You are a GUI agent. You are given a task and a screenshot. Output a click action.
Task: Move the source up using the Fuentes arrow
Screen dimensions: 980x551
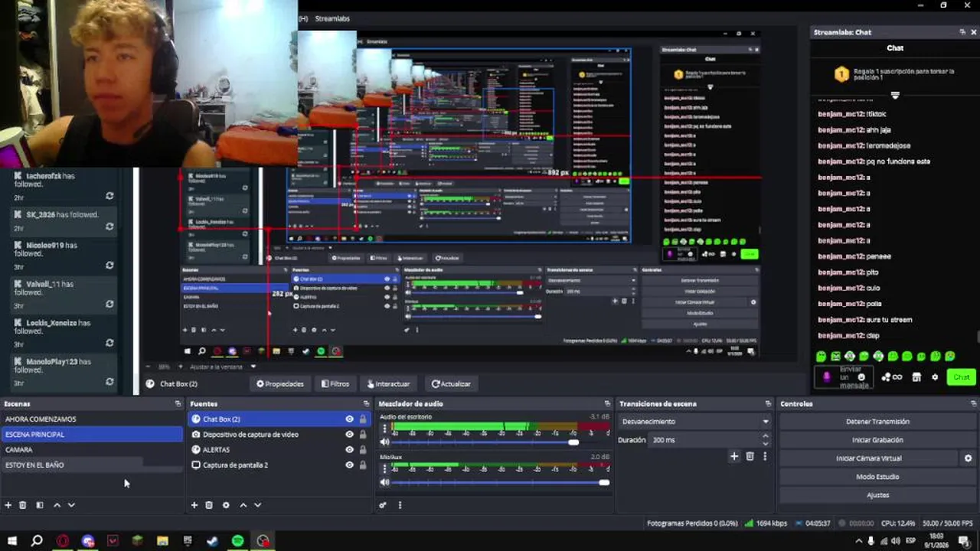pyautogui.click(x=243, y=505)
